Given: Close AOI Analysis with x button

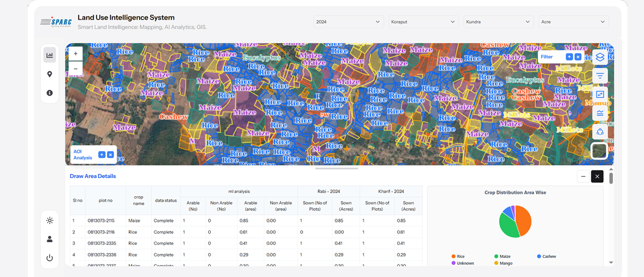Looking at the screenshot, I should tap(110, 155).
